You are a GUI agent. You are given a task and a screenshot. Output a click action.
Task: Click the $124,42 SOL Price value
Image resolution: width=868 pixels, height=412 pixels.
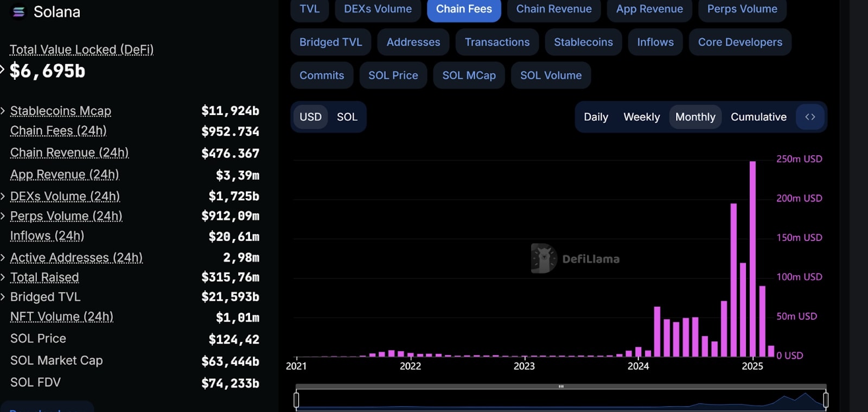pos(234,340)
